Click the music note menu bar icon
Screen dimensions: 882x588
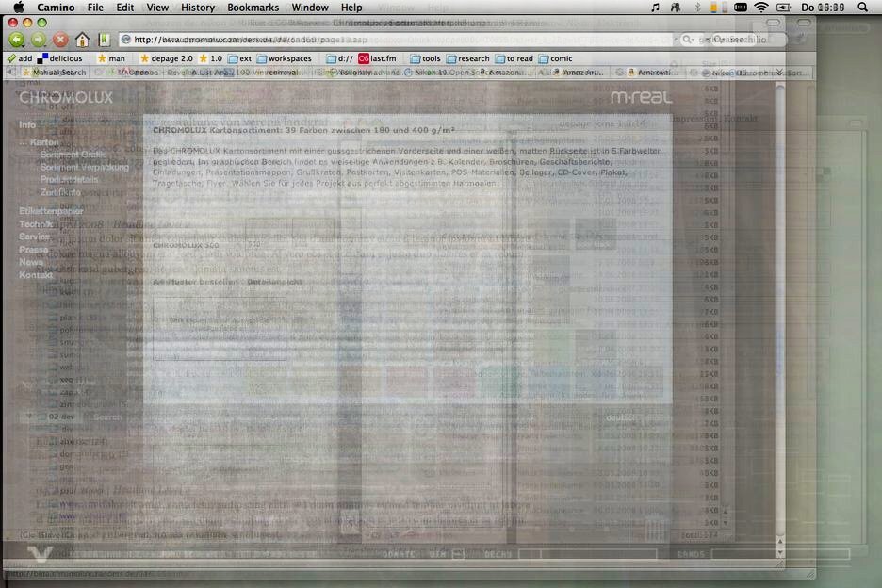click(655, 8)
